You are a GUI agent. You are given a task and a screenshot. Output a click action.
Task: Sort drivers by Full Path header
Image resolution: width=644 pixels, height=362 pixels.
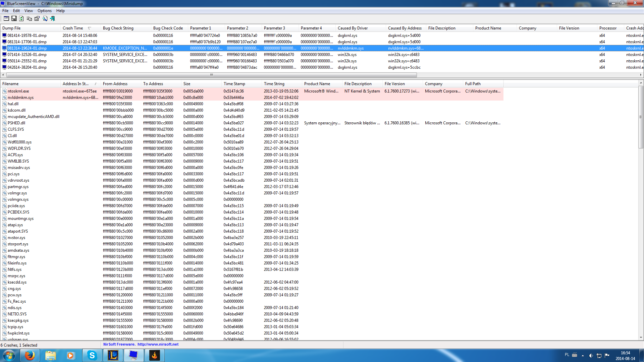(x=483, y=84)
